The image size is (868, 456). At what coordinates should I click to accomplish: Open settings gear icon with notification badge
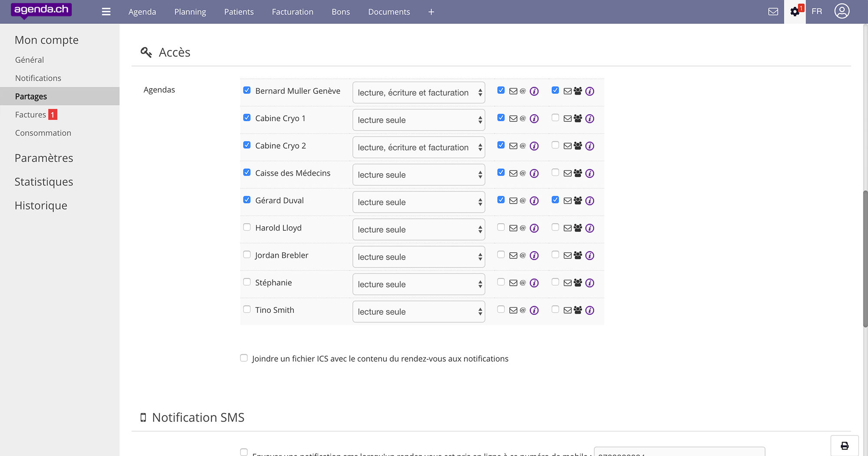[795, 12]
